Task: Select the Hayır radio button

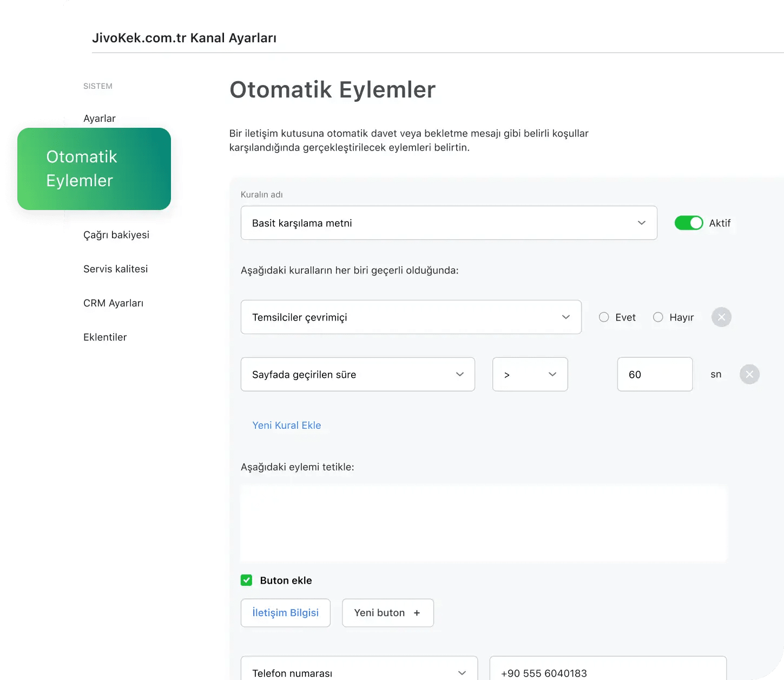Action: [658, 317]
